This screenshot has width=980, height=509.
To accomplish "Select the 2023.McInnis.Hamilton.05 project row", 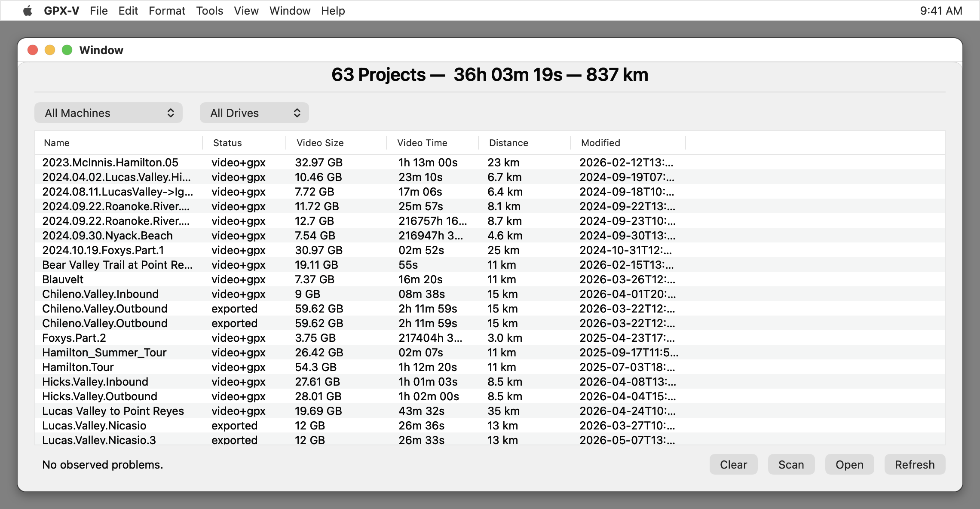I will coord(490,163).
